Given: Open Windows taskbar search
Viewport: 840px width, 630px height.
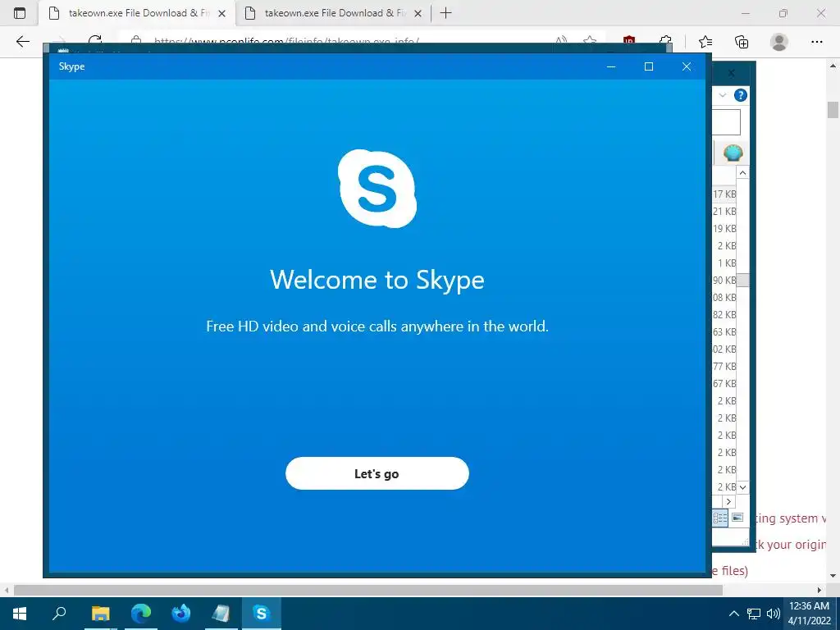Looking at the screenshot, I should click(x=59, y=614).
